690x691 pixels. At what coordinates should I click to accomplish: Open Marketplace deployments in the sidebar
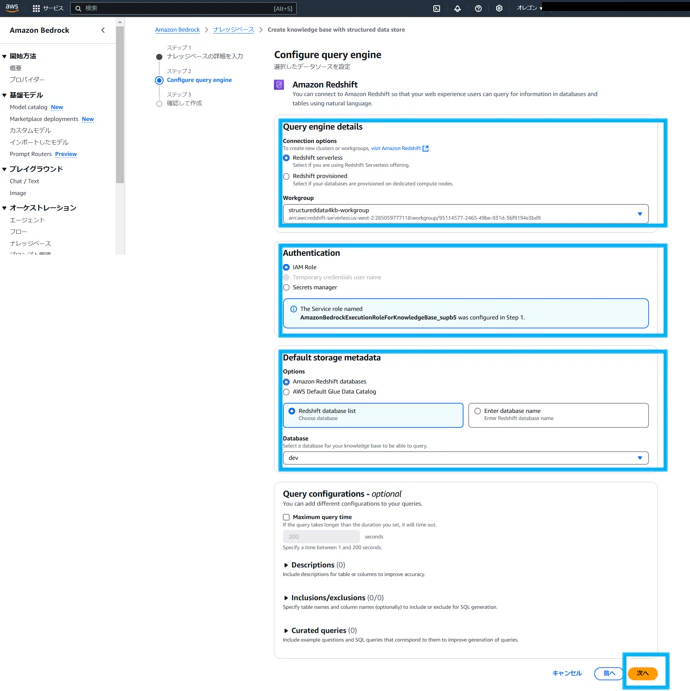(x=44, y=119)
